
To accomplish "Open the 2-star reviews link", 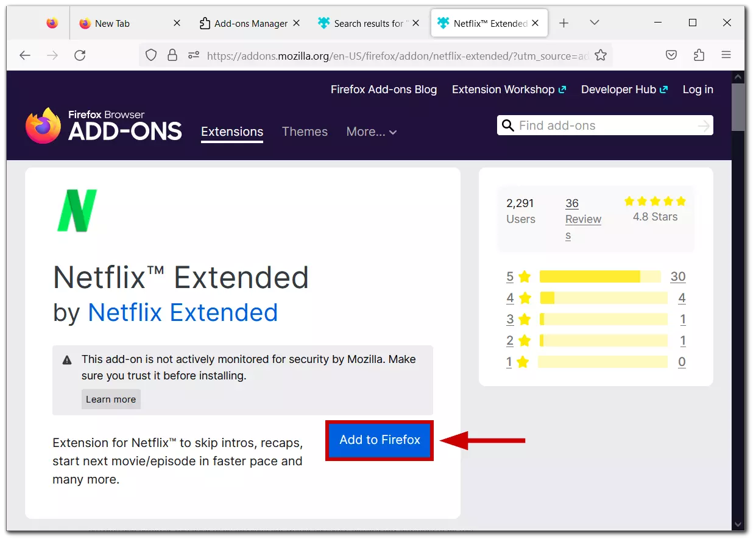I will tap(518, 340).
